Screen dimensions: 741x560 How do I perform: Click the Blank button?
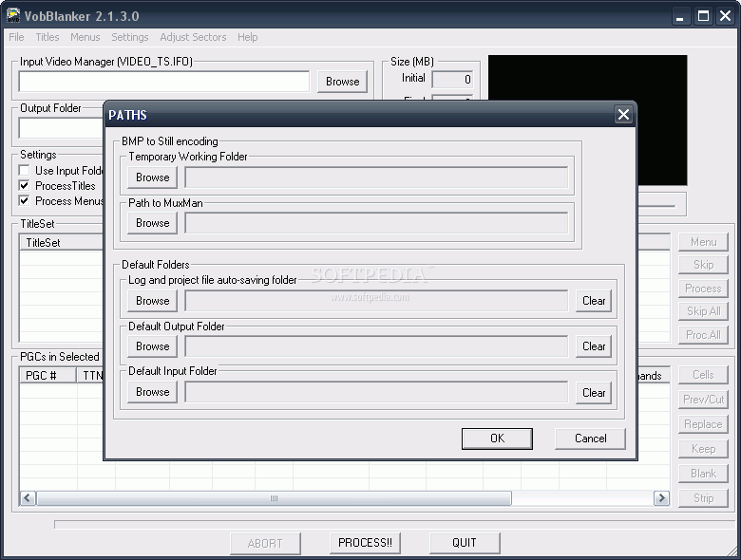coord(703,473)
